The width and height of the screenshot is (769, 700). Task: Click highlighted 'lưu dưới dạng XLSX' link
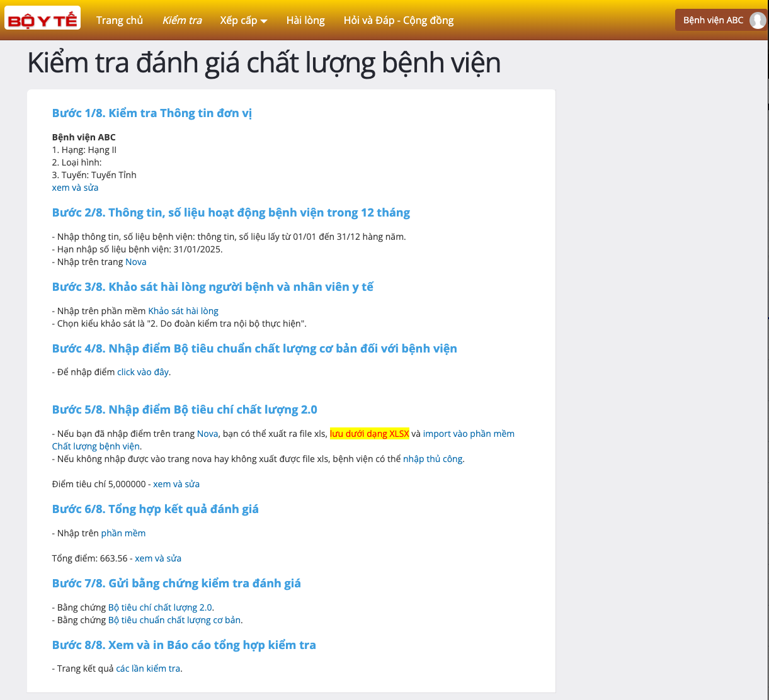tap(369, 434)
